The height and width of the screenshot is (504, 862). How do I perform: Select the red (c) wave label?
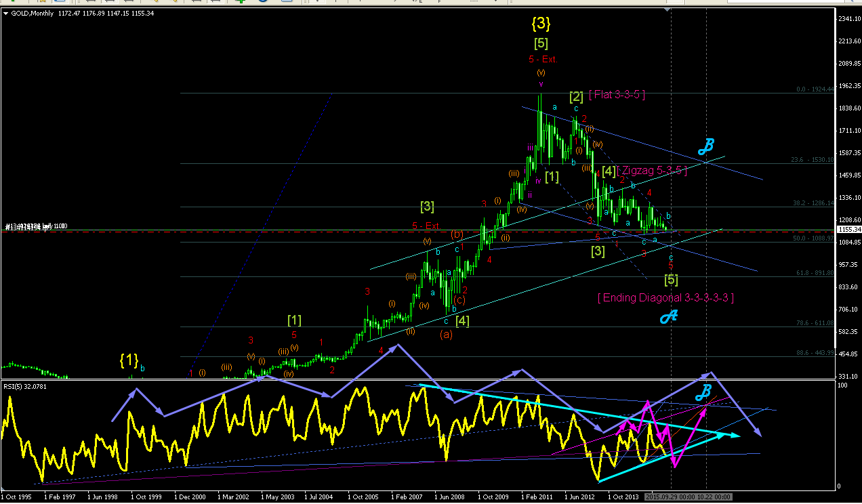(459, 299)
